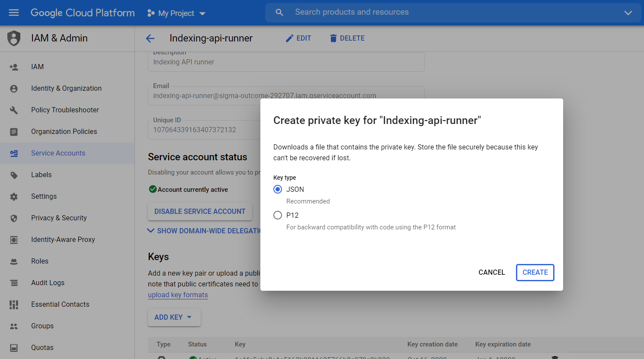Click the Roles hat icon
644x359 pixels.
14,261
